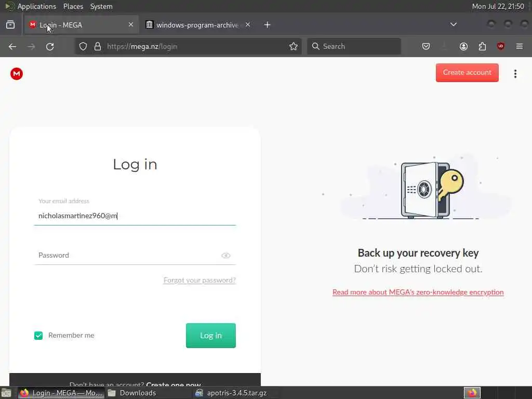This screenshot has width=532, height=399.
Task: Click the mega.nz/login URL bar
Action: coord(188,46)
